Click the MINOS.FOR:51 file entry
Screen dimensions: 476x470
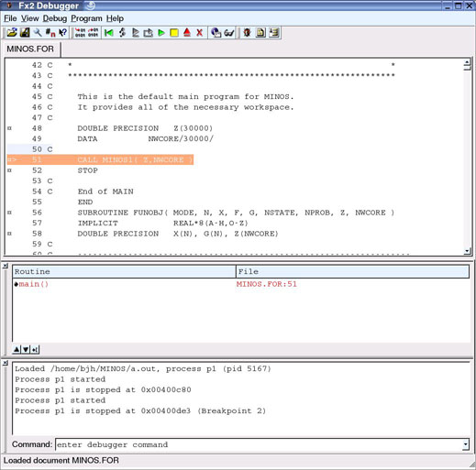click(x=266, y=284)
